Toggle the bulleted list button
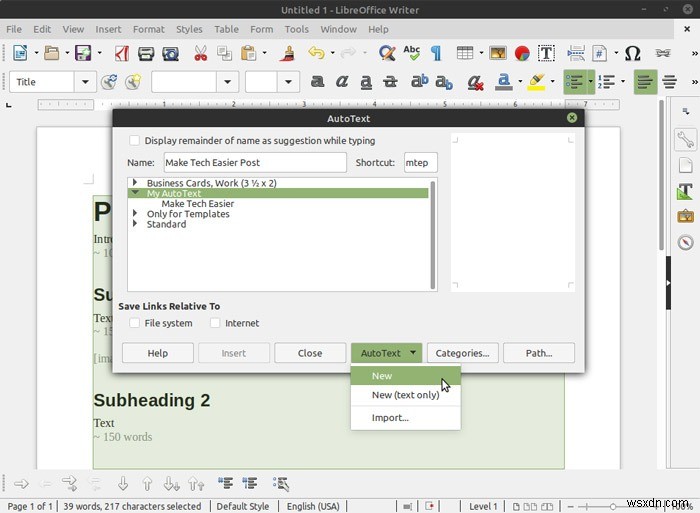Image resolution: width=700 pixels, height=513 pixels. click(575, 82)
